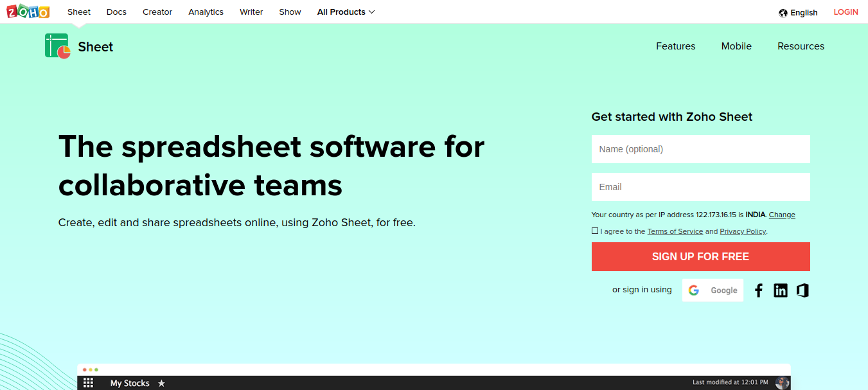The height and width of the screenshot is (390, 868).
Task: Open the apps grid icon in My Stocks preview
Action: pyautogui.click(x=89, y=383)
